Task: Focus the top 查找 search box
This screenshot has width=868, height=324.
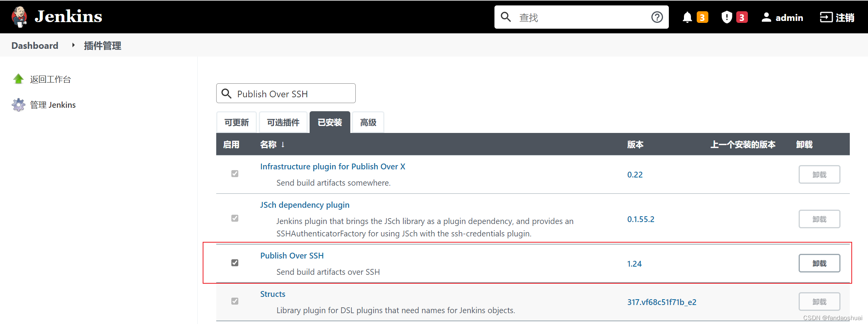Action: tap(581, 17)
